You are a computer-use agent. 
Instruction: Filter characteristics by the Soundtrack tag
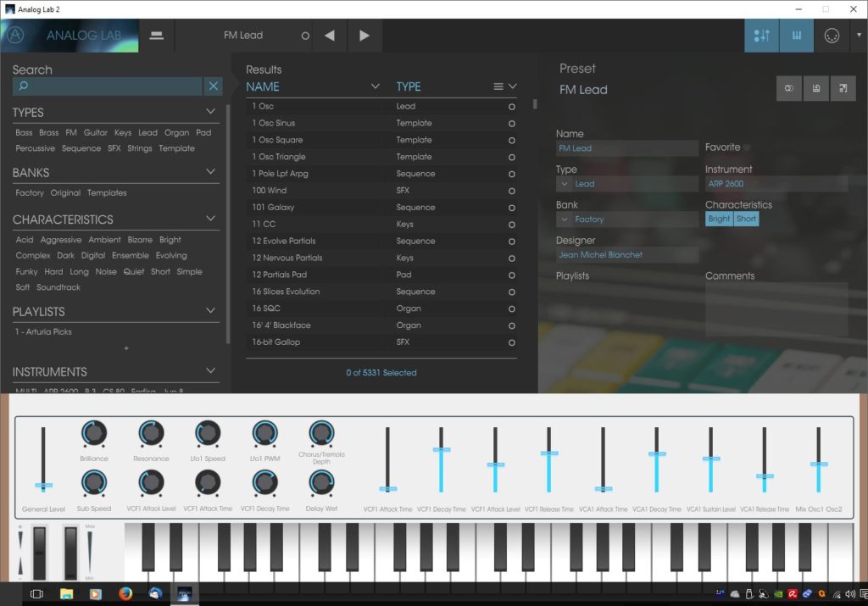(58, 287)
